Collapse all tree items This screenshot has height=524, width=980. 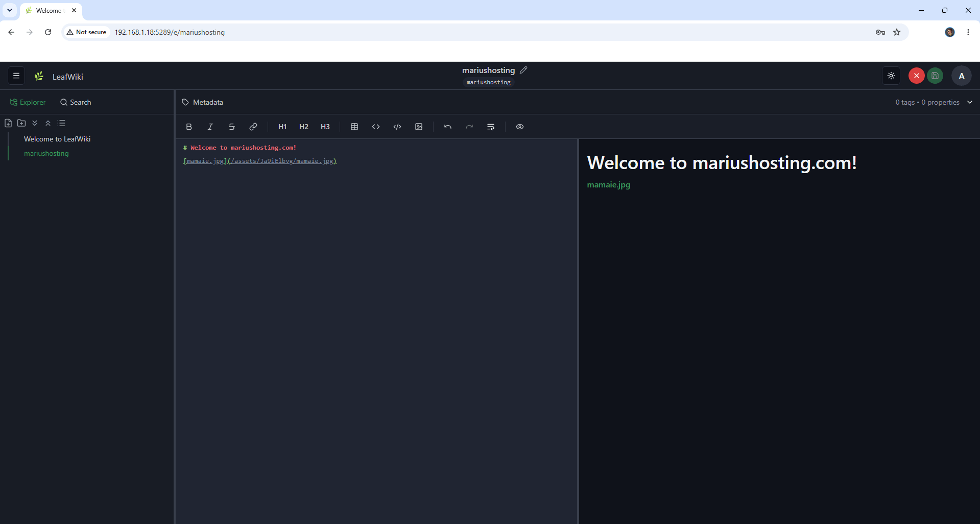48,123
